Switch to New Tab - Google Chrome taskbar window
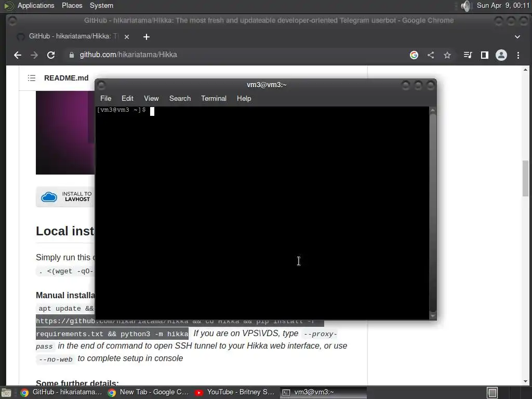 point(148,392)
